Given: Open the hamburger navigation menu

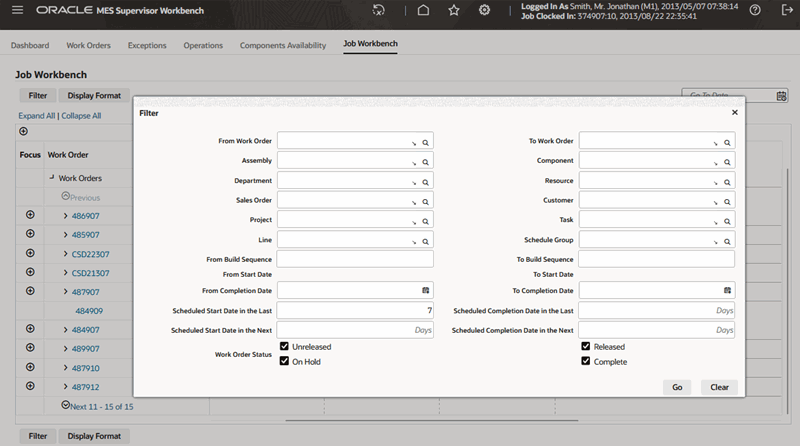Looking at the screenshot, I should click(x=17, y=10).
